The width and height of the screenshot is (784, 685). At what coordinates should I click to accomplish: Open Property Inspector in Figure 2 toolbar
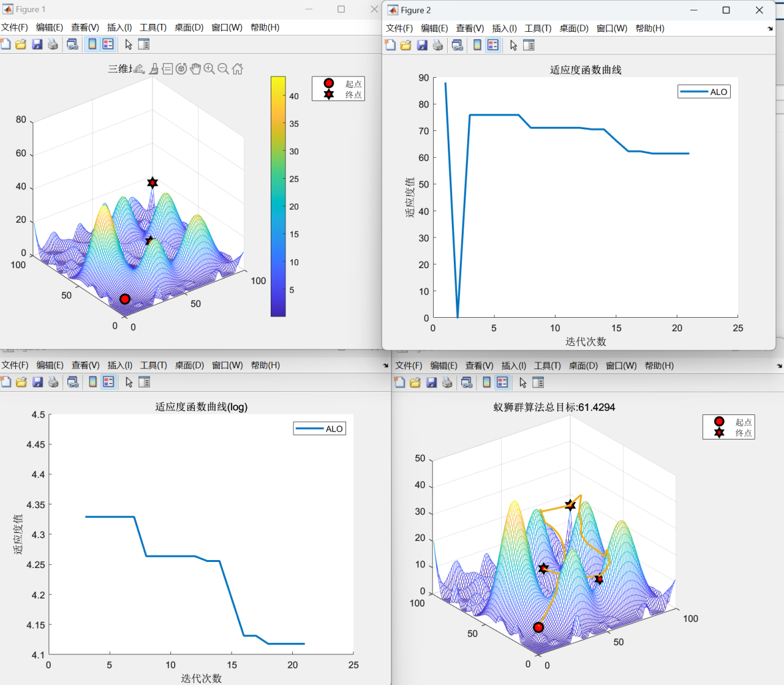[529, 45]
